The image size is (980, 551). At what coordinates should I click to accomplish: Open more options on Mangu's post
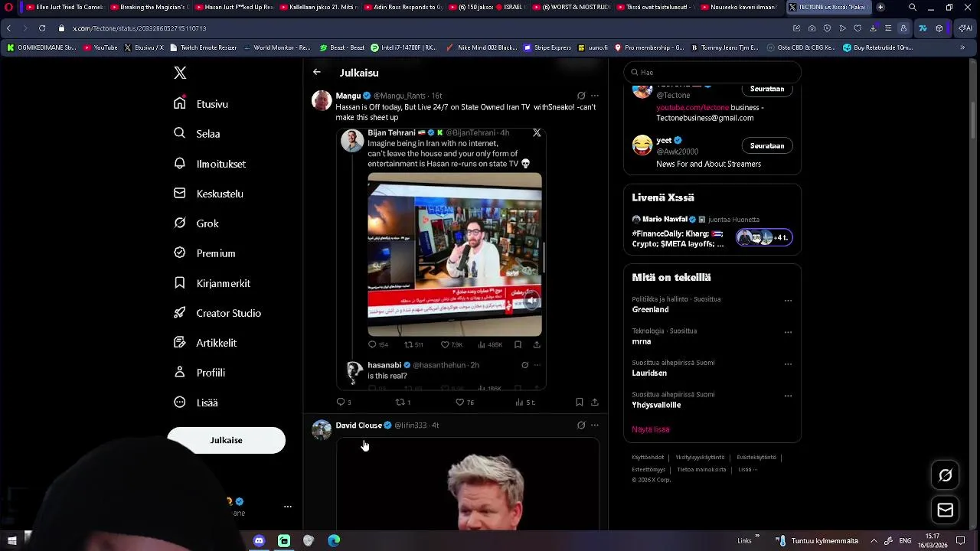[595, 96]
